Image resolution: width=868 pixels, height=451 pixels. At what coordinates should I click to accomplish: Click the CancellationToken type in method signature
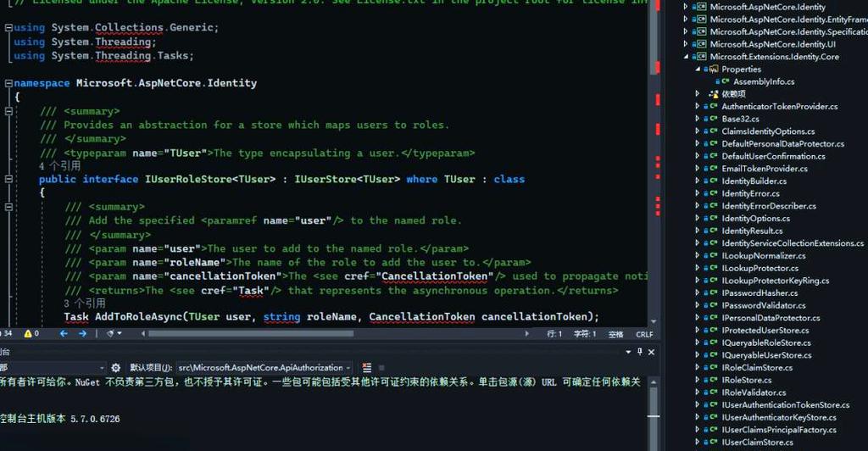(x=422, y=316)
